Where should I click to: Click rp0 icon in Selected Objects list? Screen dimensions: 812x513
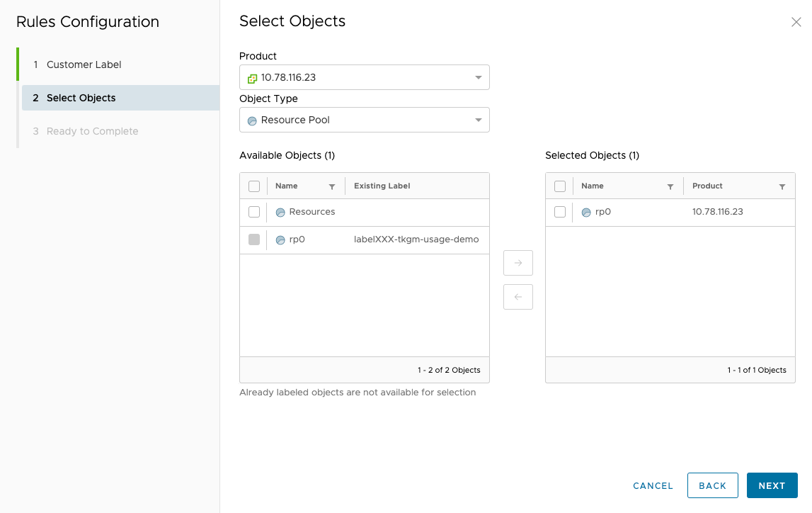586,212
